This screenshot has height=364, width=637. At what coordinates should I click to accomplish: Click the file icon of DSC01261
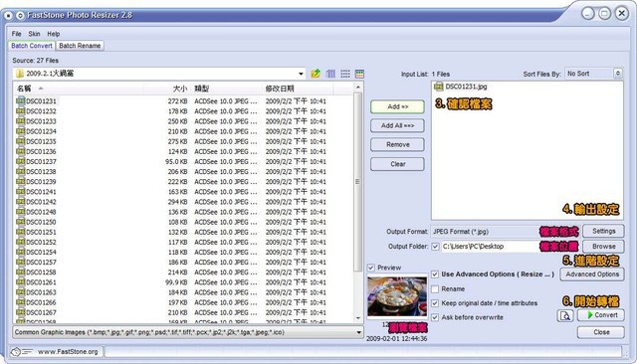(20, 282)
